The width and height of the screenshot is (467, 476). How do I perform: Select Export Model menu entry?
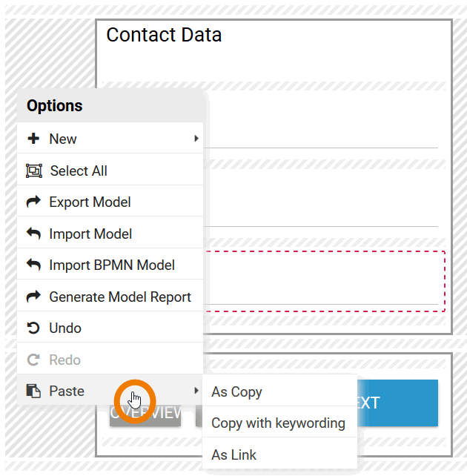click(x=90, y=202)
